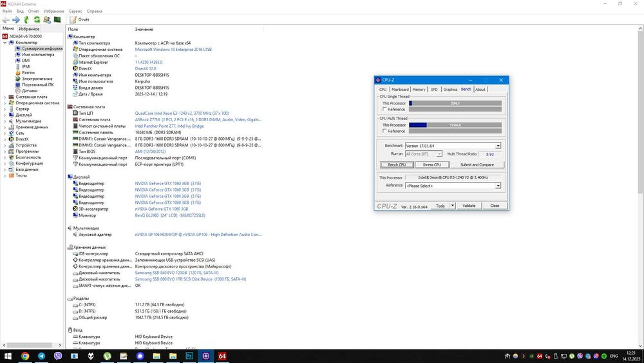Click the Мультимедиа speaker icon in tree
Image resolution: width=644 pixels, height=363 pixels.
(12, 121)
